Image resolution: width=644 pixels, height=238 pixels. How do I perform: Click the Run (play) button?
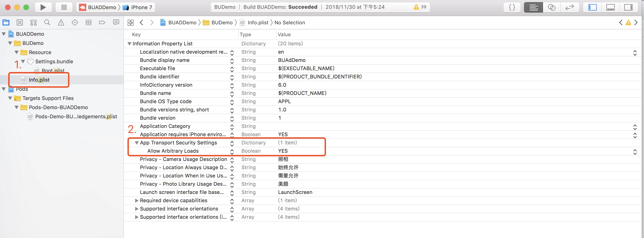[x=43, y=7]
